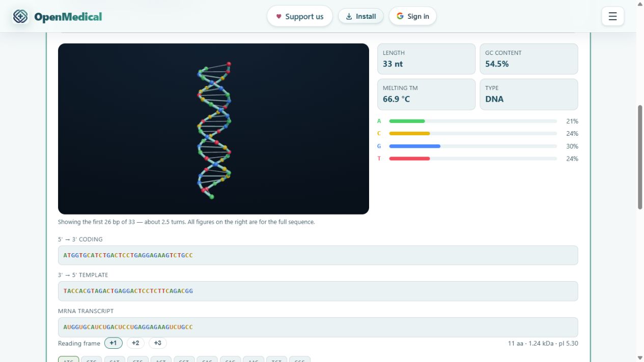Image resolution: width=644 pixels, height=362 pixels.
Task: Click the TYPE DNA card
Action: tap(529, 94)
